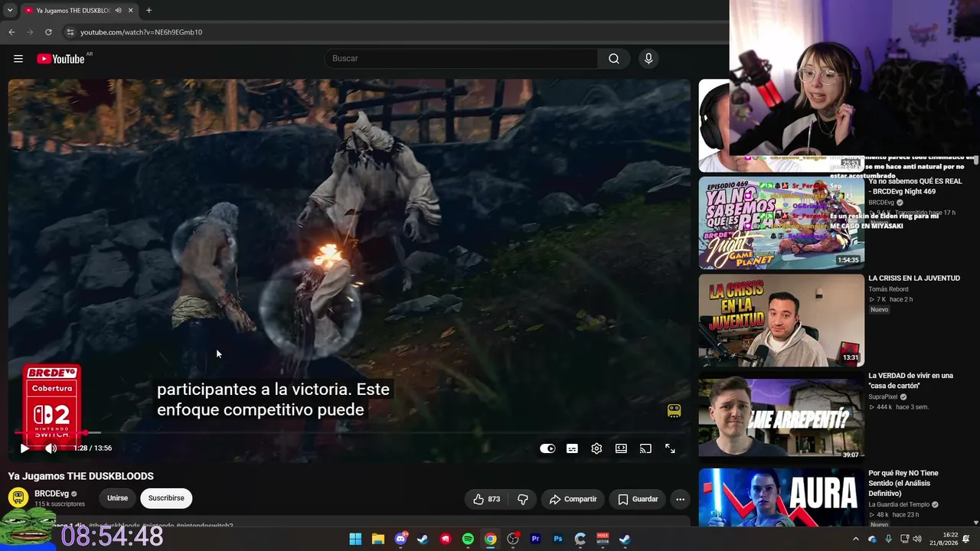Enter fullscreen mode
980x551 pixels.
(x=670, y=448)
